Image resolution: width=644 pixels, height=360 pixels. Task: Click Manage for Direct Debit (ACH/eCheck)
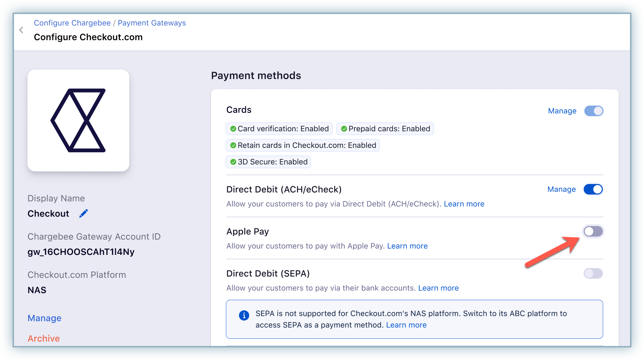click(561, 189)
